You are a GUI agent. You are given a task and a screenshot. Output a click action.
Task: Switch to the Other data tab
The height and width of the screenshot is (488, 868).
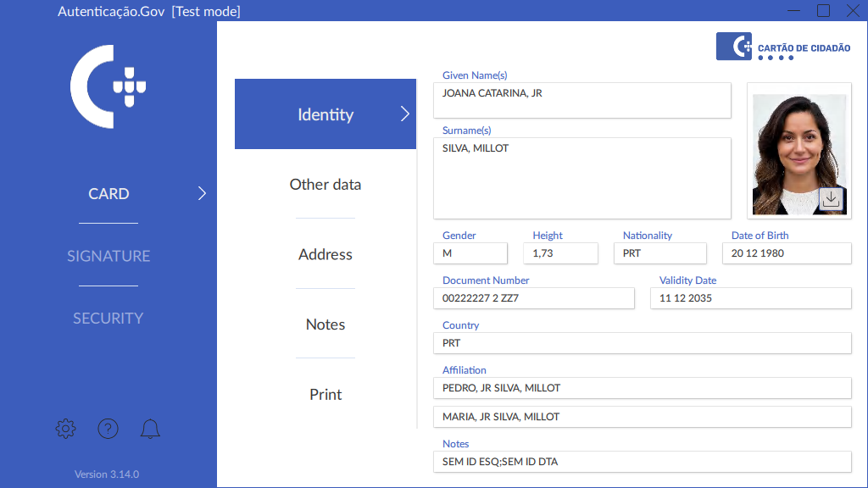click(325, 185)
